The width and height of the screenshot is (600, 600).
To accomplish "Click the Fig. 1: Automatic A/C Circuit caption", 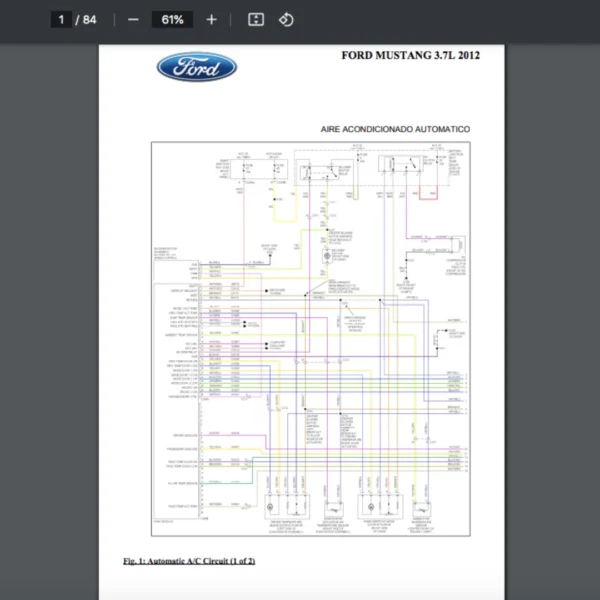I will (189, 561).
